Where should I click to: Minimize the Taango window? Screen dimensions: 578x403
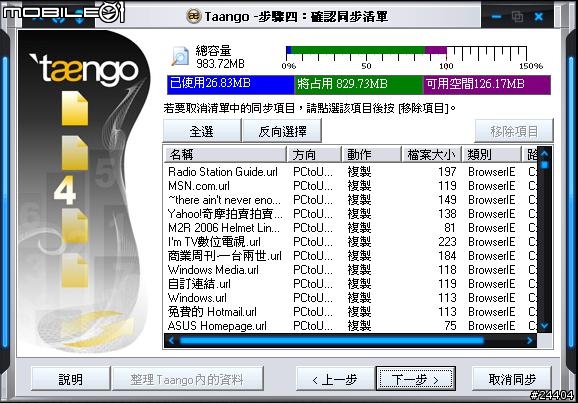(497, 17)
